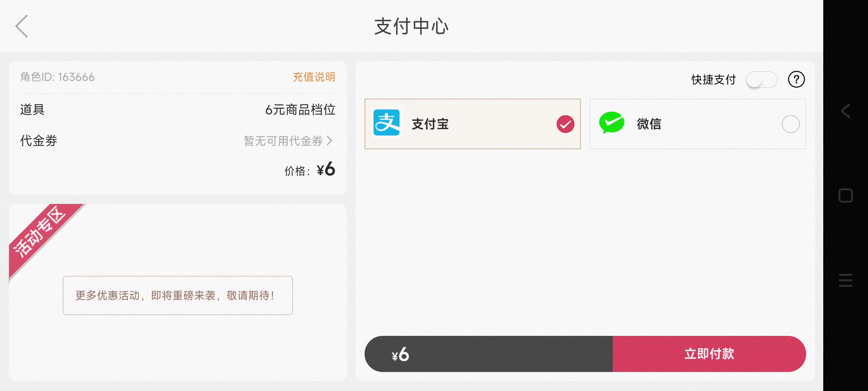Image resolution: width=868 pixels, height=391 pixels.
Task: Tap the WeChat green logo icon
Action: tap(611, 123)
